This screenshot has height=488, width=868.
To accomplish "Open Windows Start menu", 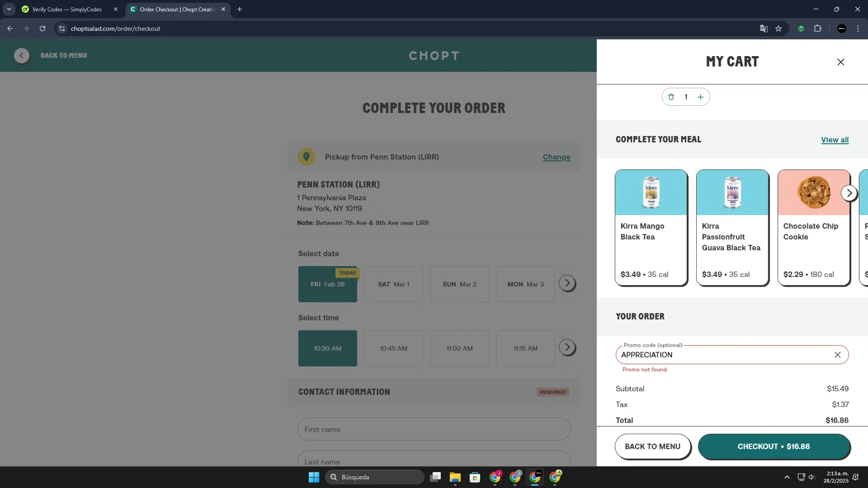I will pyautogui.click(x=314, y=477).
